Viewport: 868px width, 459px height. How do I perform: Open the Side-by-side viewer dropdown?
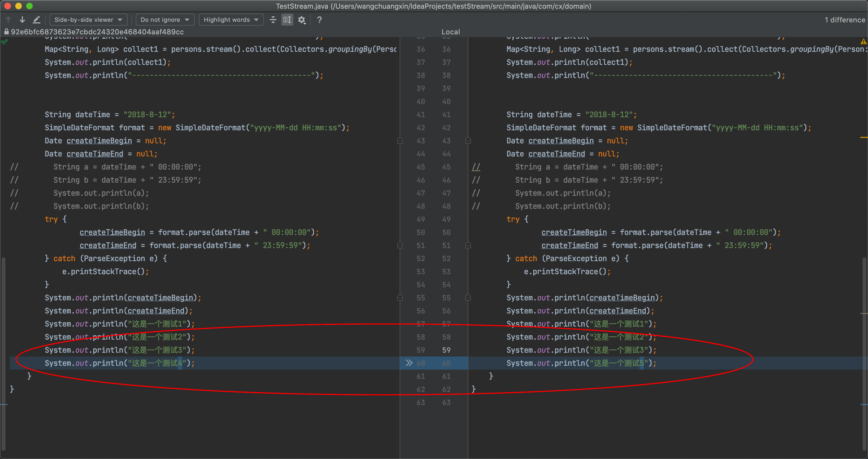pyautogui.click(x=88, y=20)
